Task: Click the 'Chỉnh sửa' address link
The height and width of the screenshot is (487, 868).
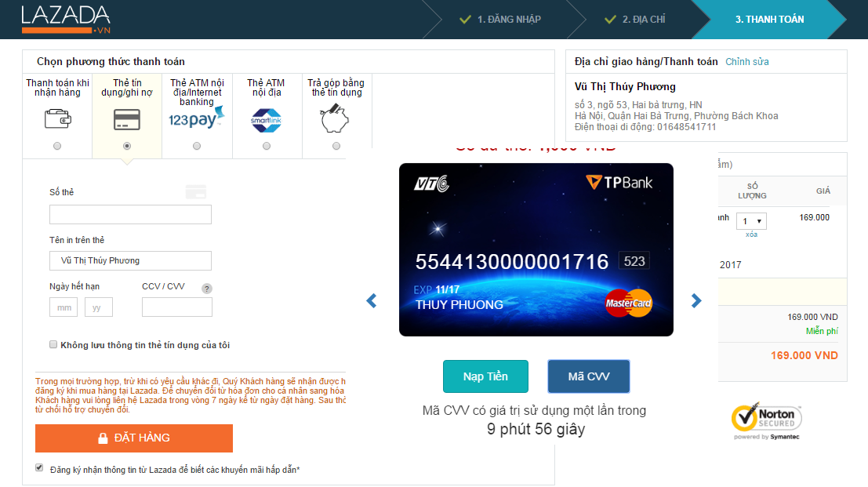Action: point(746,61)
